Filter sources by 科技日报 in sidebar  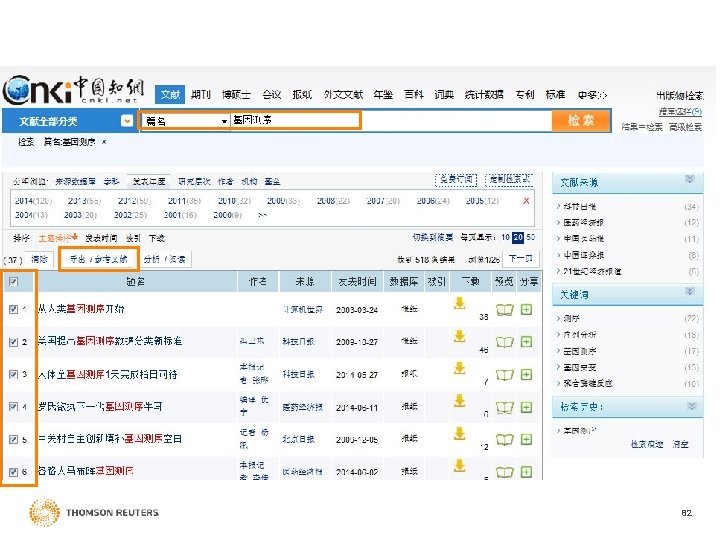pyautogui.click(x=580, y=206)
